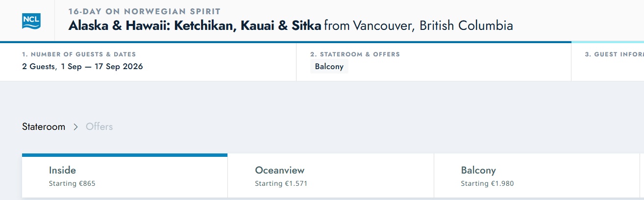644x200 pixels.
Task: Click the breadcrumb chevron after Stateroom
Action: pos(75,126)
